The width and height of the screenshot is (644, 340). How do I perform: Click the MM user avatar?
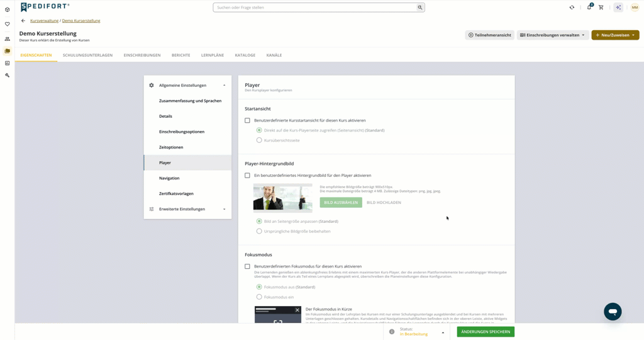635,8
